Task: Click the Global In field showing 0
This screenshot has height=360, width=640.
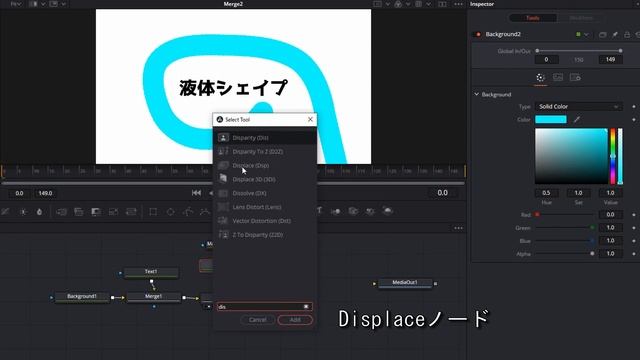Action: (x=547, y=60)
